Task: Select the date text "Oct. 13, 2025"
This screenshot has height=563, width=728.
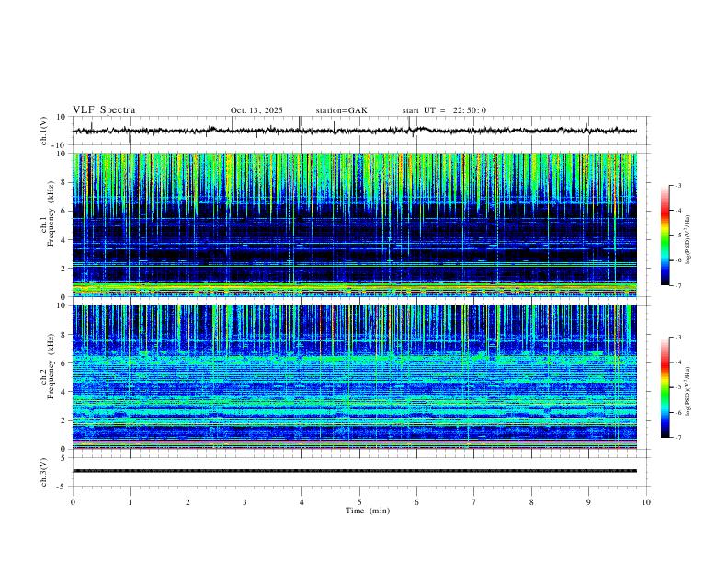Action: pos(256,110)
